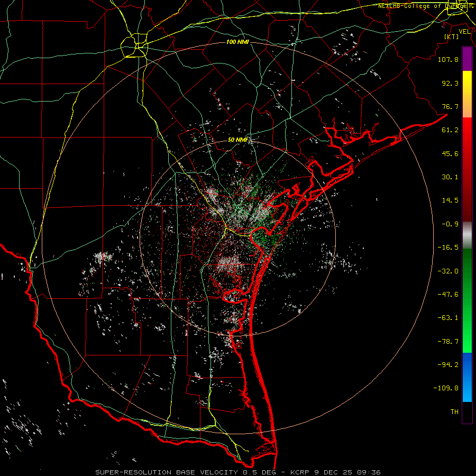Click the TH label below the scale
Image resolution: width=476 pixels, height=476 pixels.
click(454, 412)
